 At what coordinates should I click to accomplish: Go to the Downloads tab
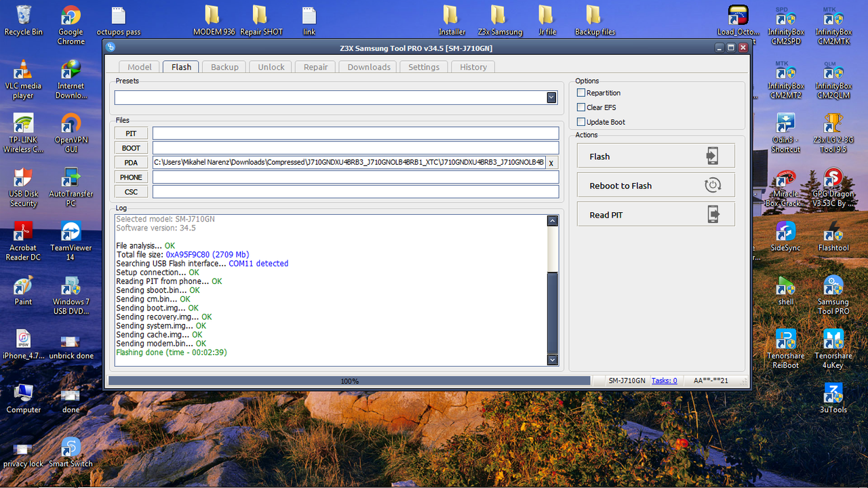pyautogui.click(x=369, y=67)
